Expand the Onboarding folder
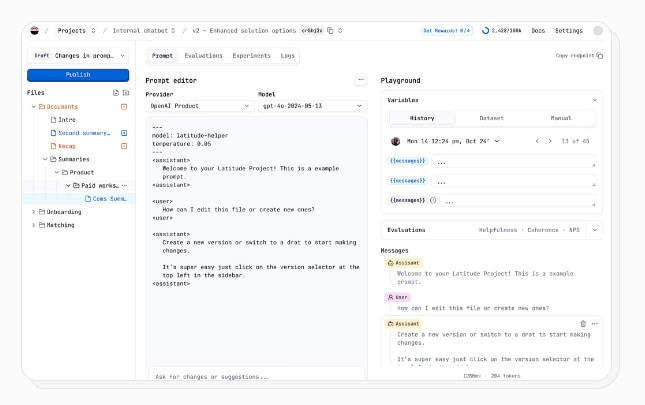The width and height of the screenshot is (645, 405). [34, 212]
